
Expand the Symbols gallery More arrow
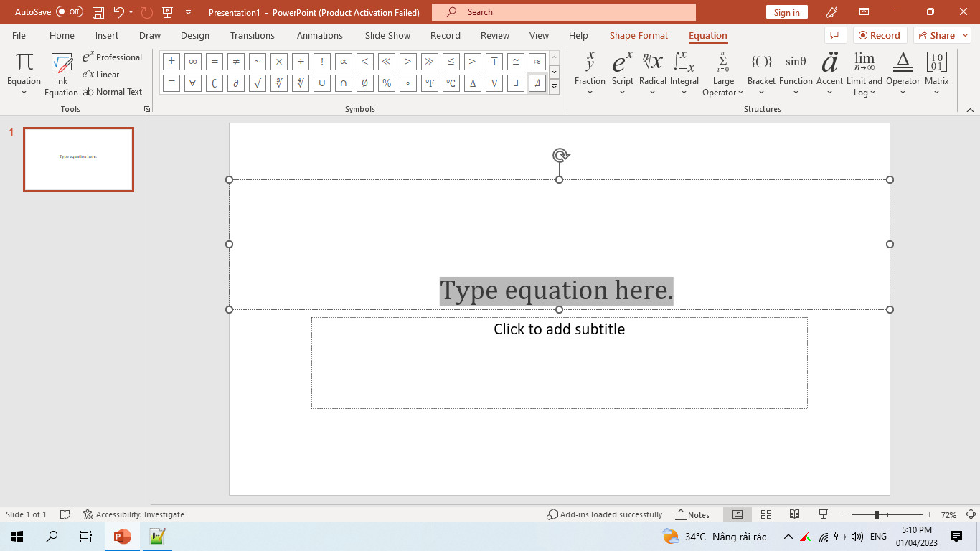coord(555,87)
